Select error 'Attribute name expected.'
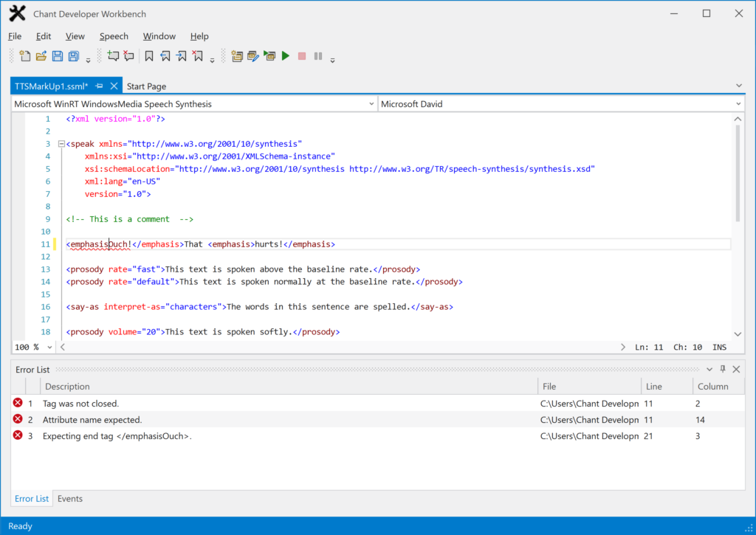The height and width of the screenshot is (535, 756). click(378, 420)
